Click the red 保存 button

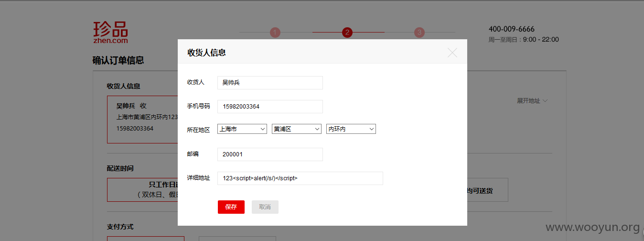click(231, 207)
